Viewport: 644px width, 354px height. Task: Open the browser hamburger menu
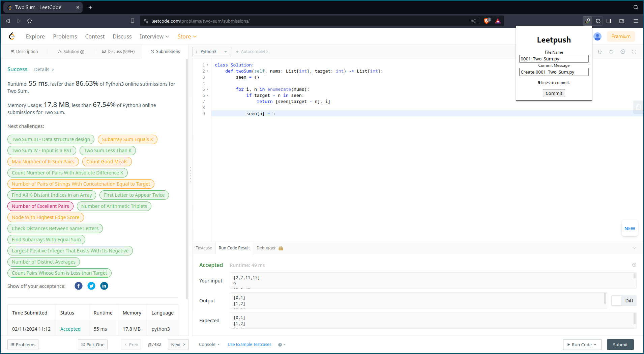636,21
